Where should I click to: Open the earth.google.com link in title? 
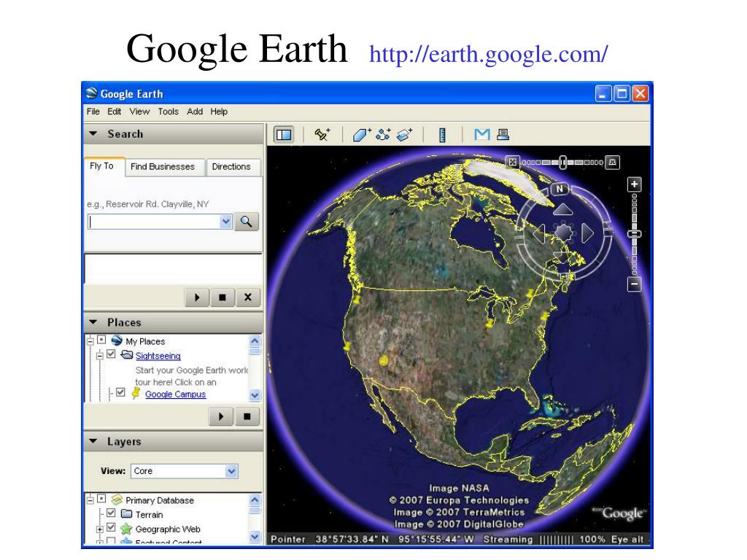[488, 54]
